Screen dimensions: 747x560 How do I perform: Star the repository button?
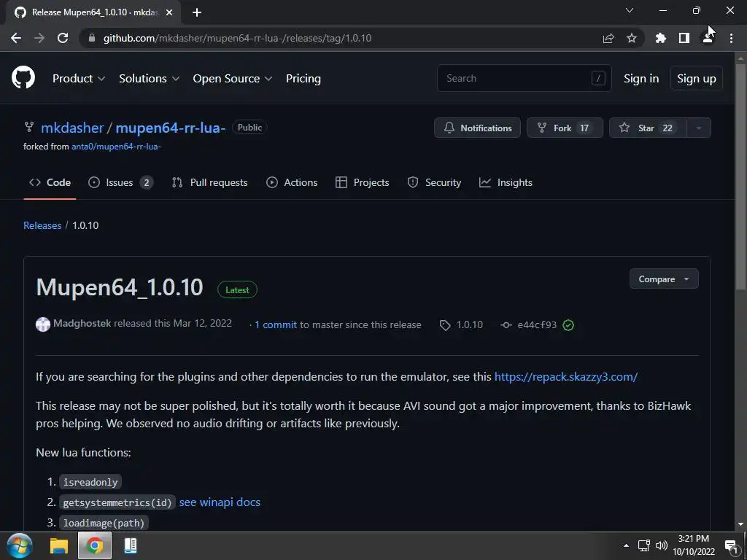(648, 128)
